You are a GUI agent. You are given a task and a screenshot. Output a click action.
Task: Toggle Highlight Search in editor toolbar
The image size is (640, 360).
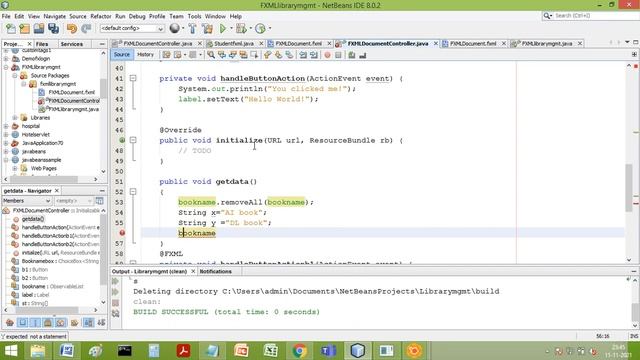pyautogui.click(x=243, y=55)
